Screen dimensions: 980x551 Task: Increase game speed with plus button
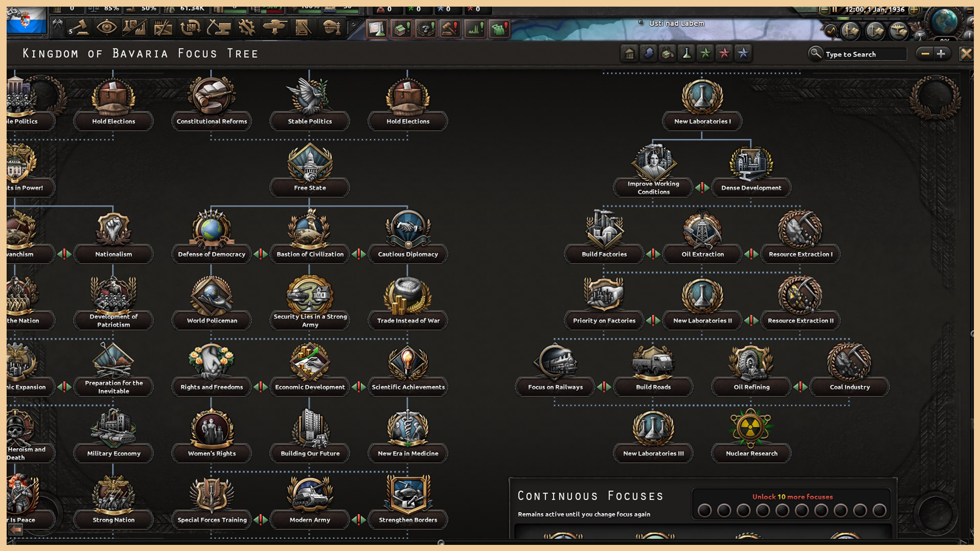(914, 10)
